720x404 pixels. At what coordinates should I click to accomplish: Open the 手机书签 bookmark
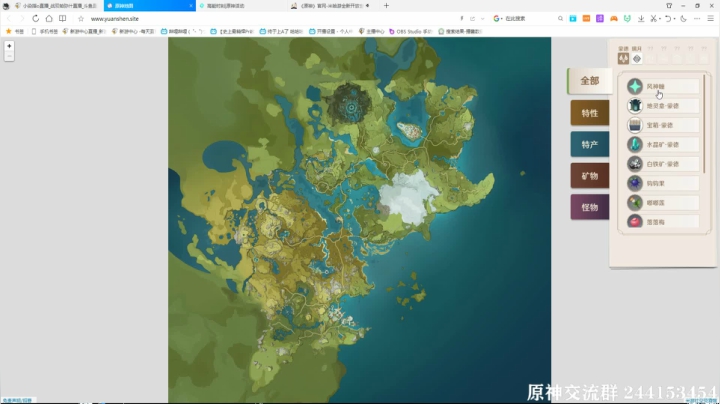point(45,31)
